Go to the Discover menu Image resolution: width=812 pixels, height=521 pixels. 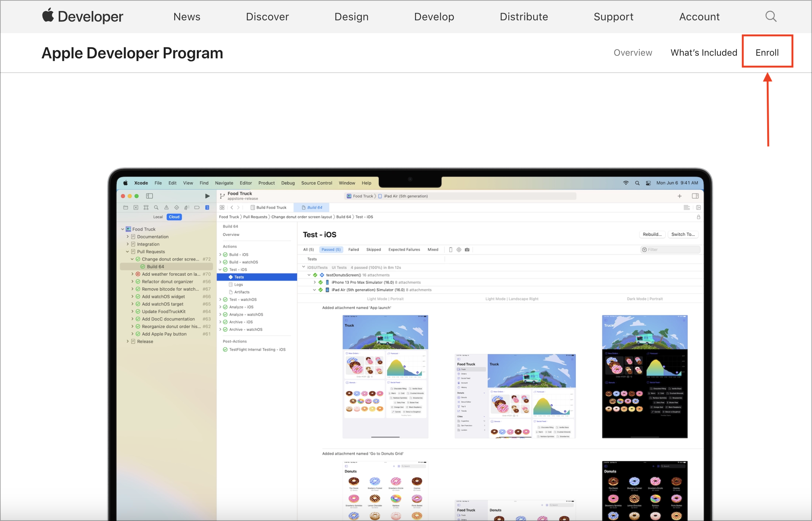point(267,17)
